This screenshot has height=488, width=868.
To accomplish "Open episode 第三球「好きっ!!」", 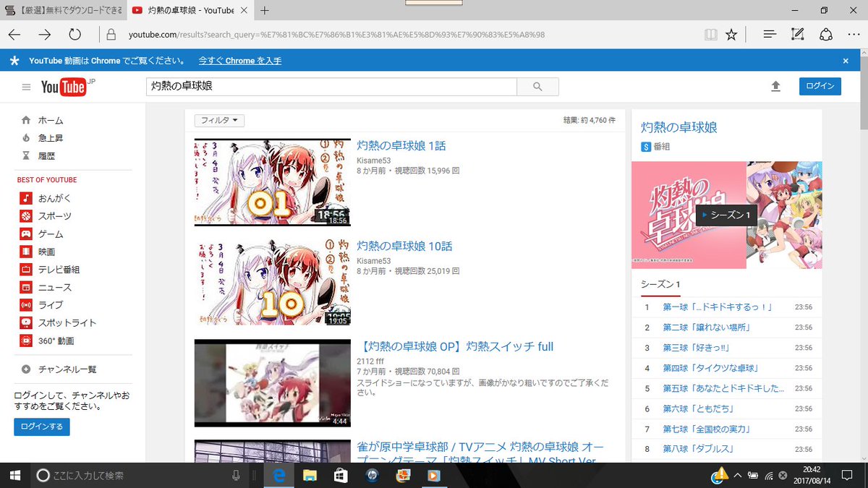I will pos(699,348).
